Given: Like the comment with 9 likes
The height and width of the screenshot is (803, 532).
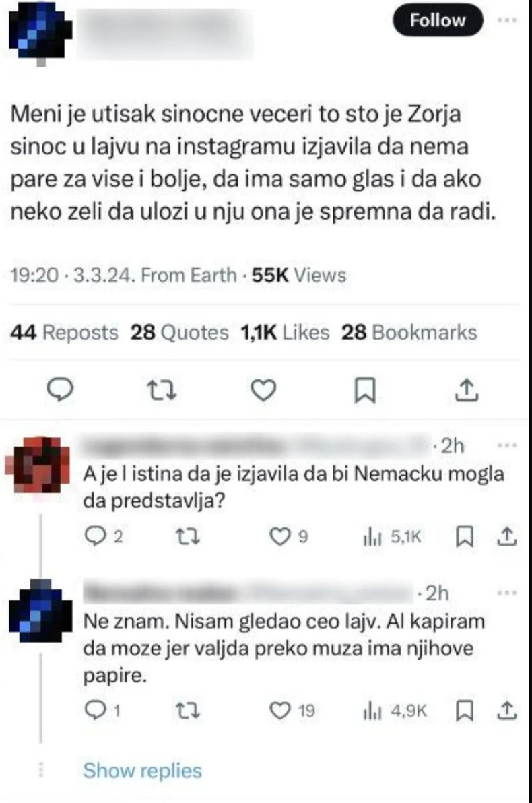Looking at the screenshot, I should click(279, 536).
